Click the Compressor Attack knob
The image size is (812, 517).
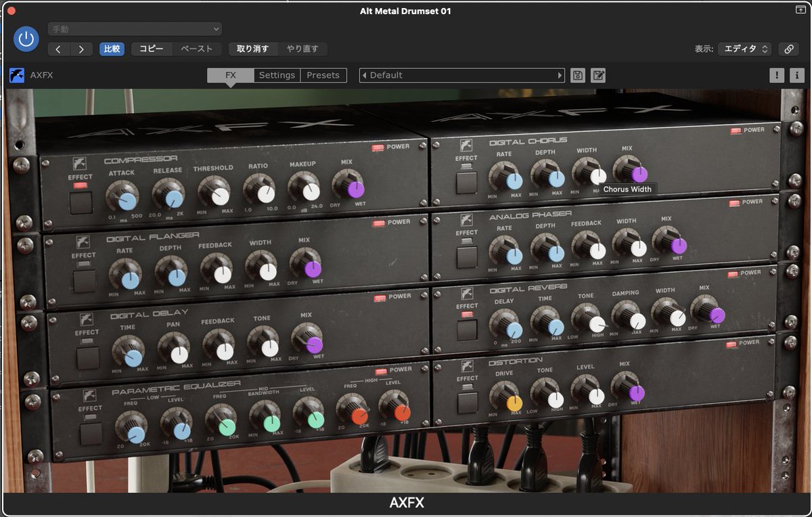123,196
